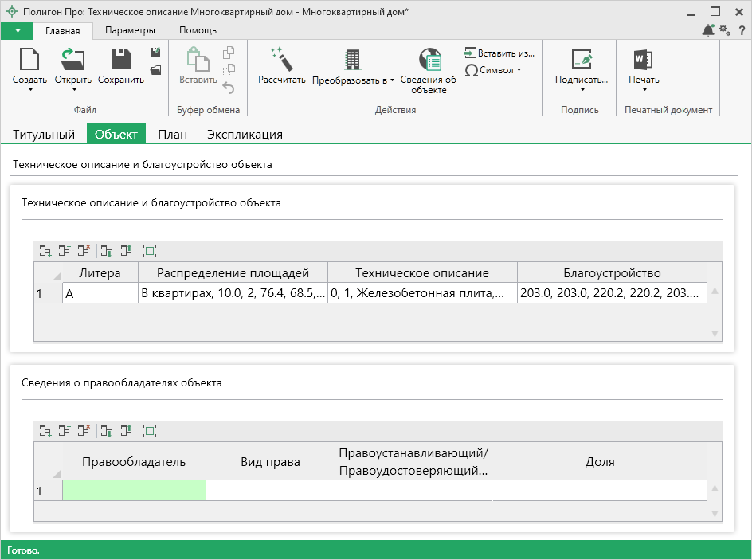Click the notifications bell icon
This screenshot has width=752, height=560.
pyautogui.click(x=707, y=30)
